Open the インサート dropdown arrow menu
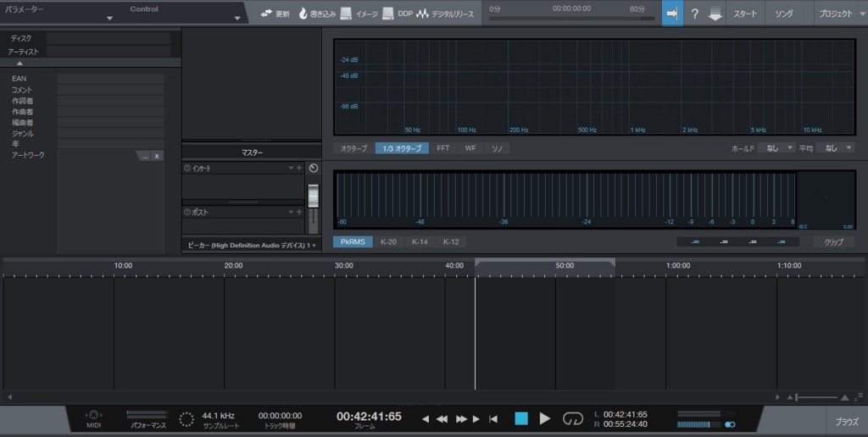The height and width of the screenshot is (437, 868). [x=291, y=168]
